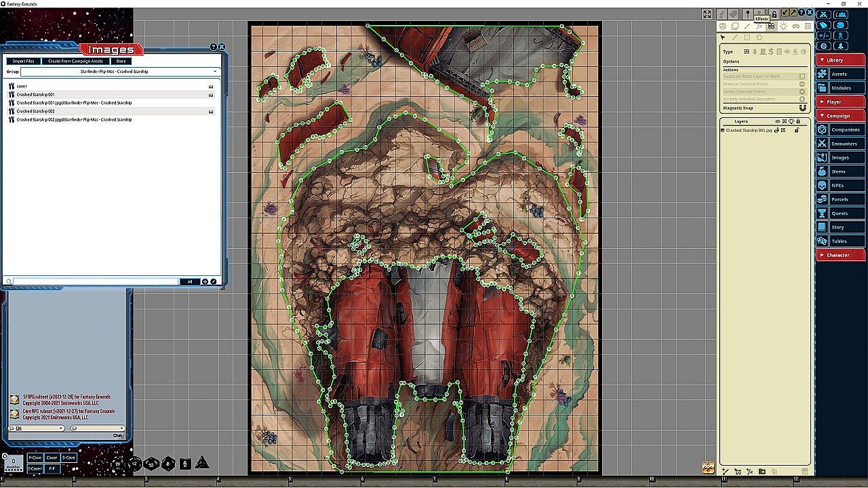Toggle the Magnetic Snap magnet
This screenshot has width=868, height=488.
[x=802, y=108]
